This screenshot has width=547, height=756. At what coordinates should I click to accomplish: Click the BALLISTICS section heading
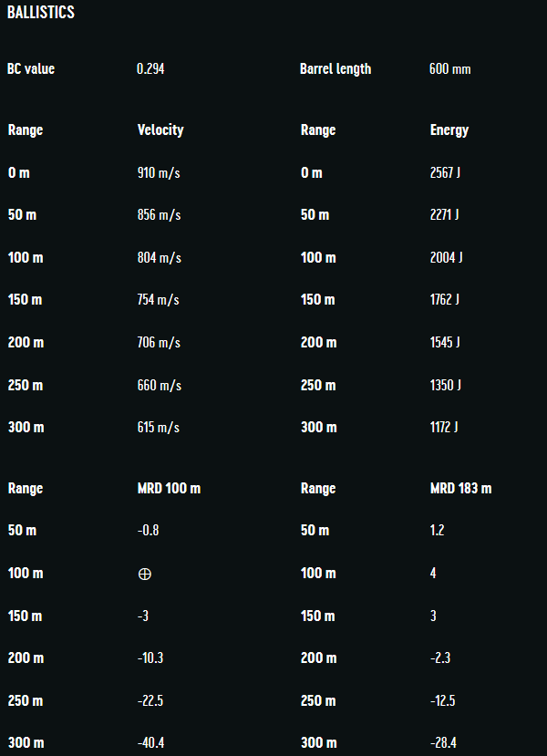click(x=41, y=13)
